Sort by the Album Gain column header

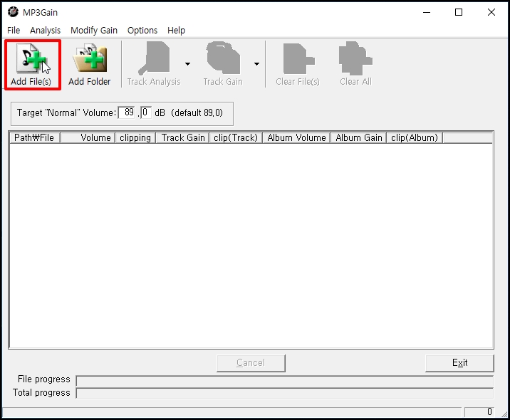(x=358, y=138)
